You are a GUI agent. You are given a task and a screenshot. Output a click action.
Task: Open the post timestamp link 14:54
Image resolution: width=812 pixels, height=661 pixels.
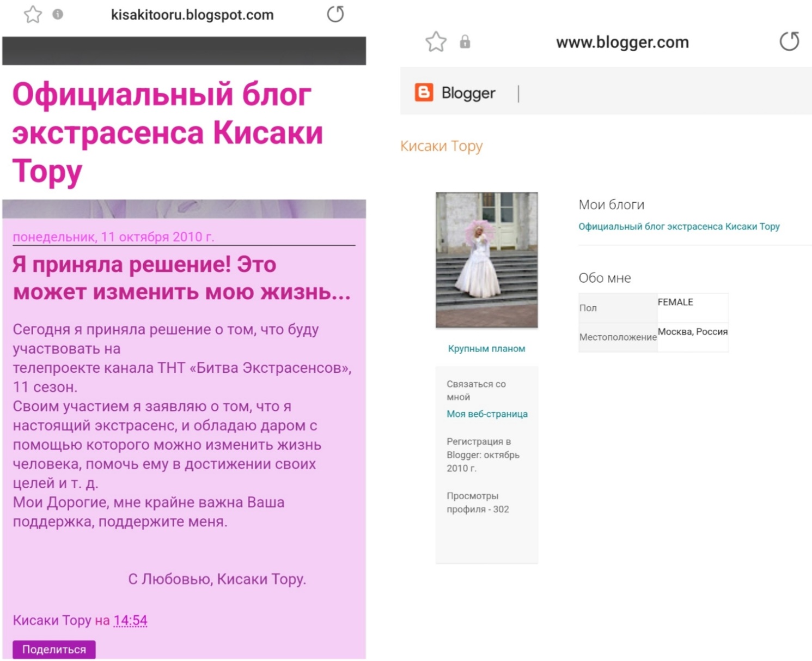click(131, 620)
